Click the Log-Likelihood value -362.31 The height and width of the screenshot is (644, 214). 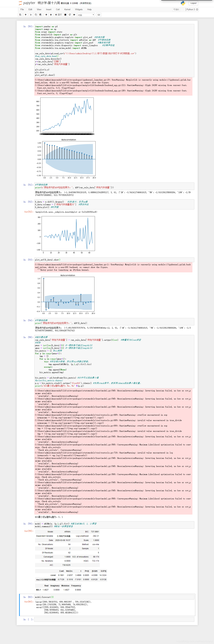[96, 536]
